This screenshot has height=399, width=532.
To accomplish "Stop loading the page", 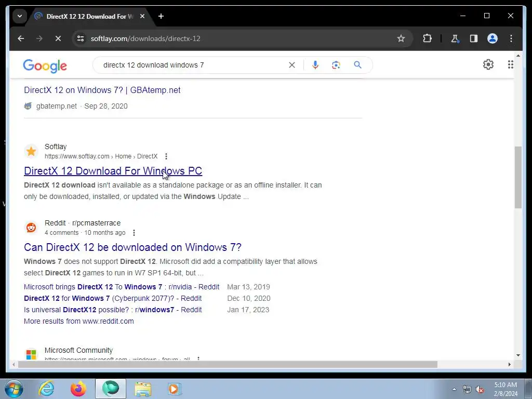I will point(58,38).
